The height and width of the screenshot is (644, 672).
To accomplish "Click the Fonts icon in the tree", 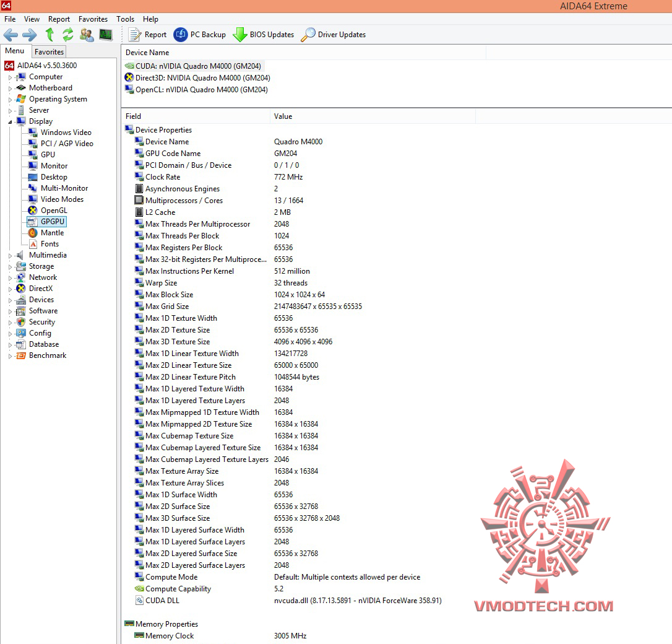I will coord(33,244).
